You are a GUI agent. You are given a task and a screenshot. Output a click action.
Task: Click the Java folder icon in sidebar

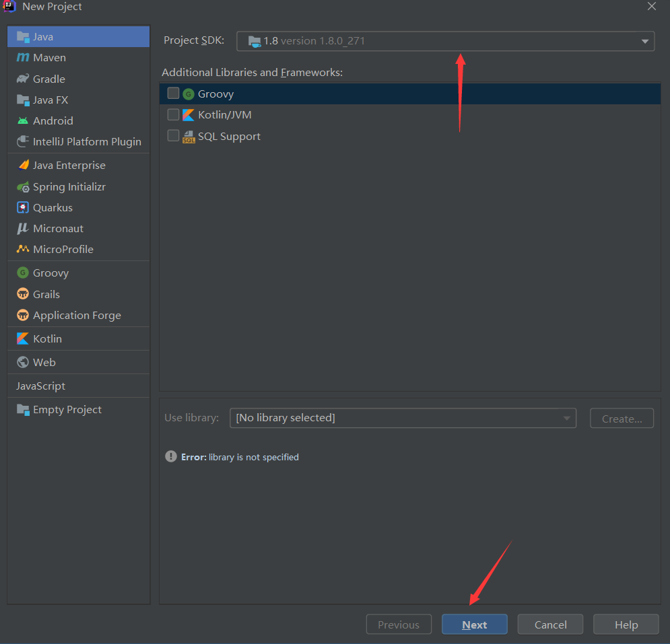tap(23, 37)
